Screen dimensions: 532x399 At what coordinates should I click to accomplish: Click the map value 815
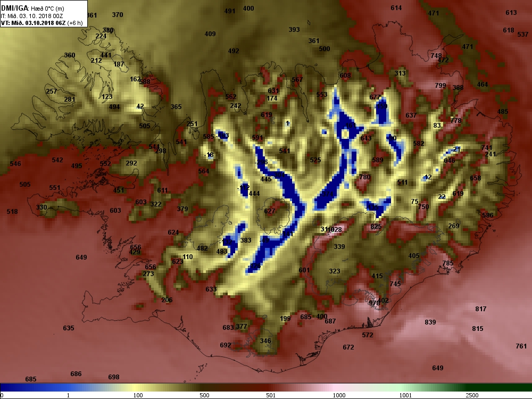coord(478,328)
